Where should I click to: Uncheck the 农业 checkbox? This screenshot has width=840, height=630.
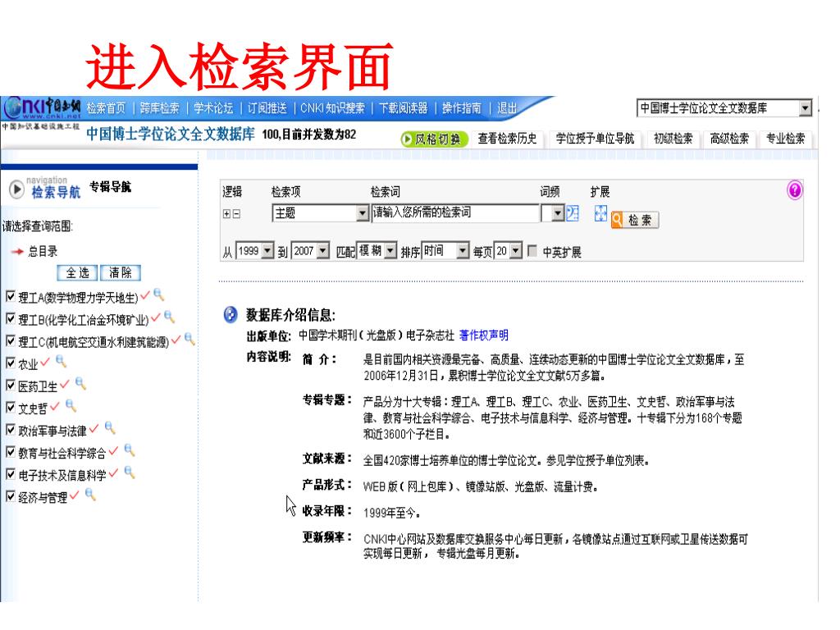pyautogui.click(x=10, y=363)
